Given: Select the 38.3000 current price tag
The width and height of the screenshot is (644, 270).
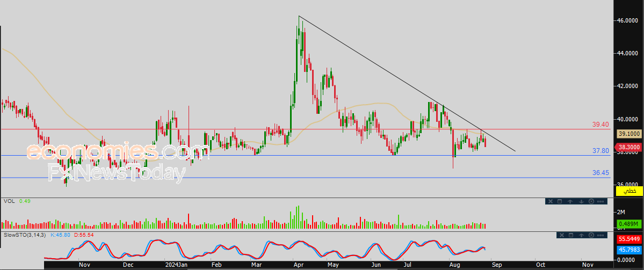Looking at the screenshot, I should (x=628, y=147).
